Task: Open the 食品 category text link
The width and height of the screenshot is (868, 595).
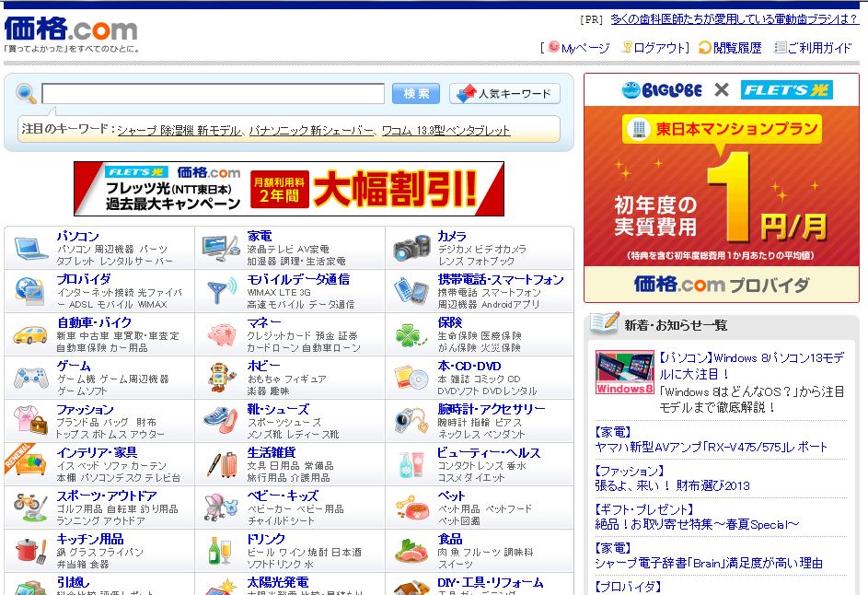Action: click(x=449, y=539)
